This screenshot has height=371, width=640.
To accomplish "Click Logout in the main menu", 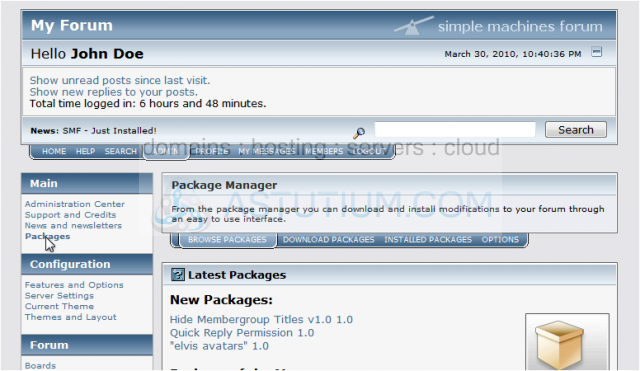I will (369, 151).
